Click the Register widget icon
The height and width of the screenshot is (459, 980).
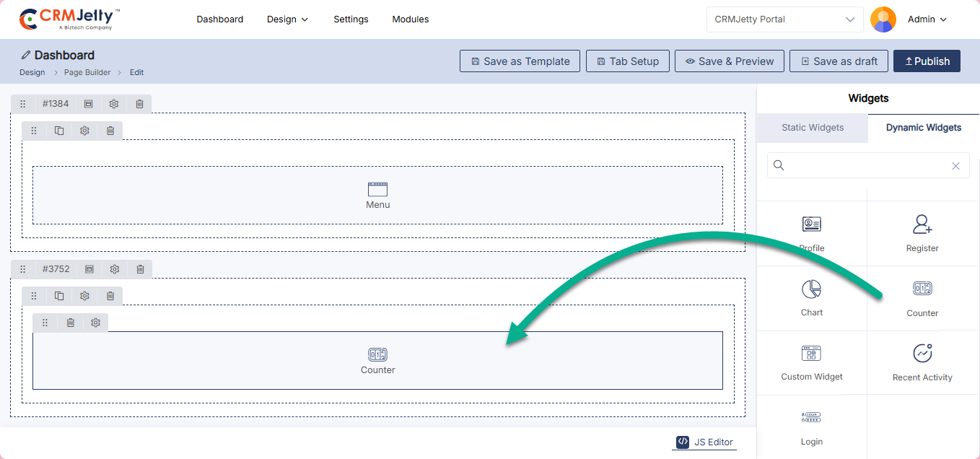click(922, 224)
